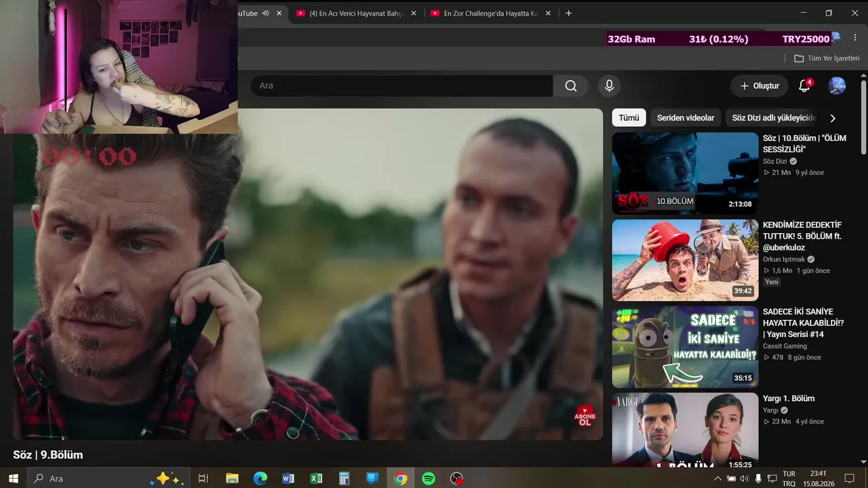
Task: Open SADECE İKİ SANİYE HAYATTA KALABİLDİ title
Action: click(x=804, y=323)
